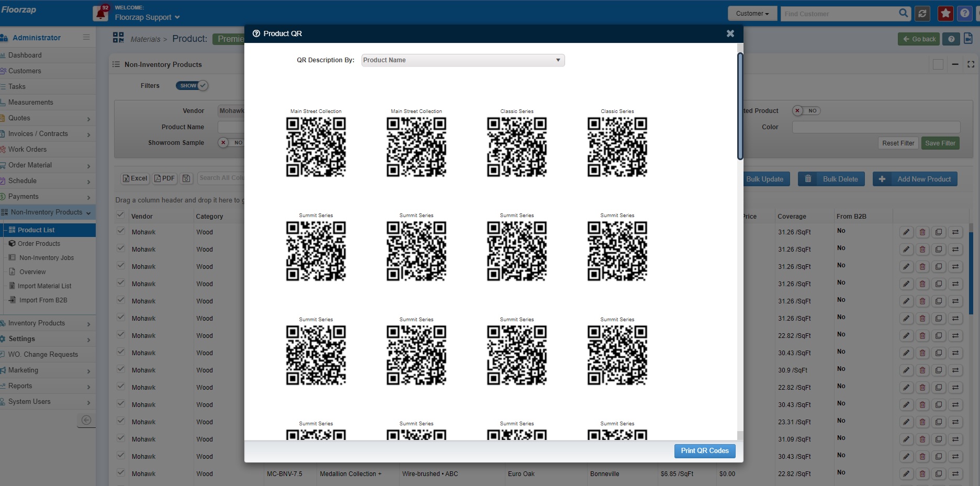Viewport: 980px width, 486px height.
Task: Click the help icon beside Go back
Action: [951, 39]
